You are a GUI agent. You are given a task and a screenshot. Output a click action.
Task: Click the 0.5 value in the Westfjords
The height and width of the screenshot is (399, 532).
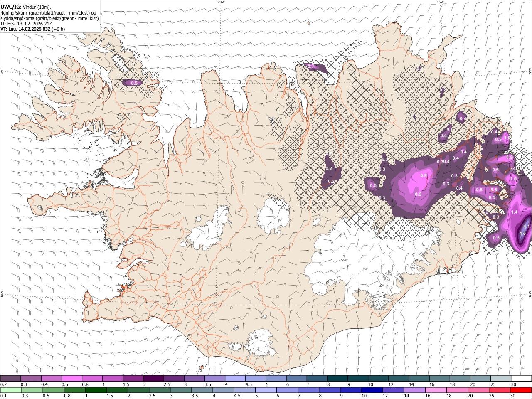(134, 83)
